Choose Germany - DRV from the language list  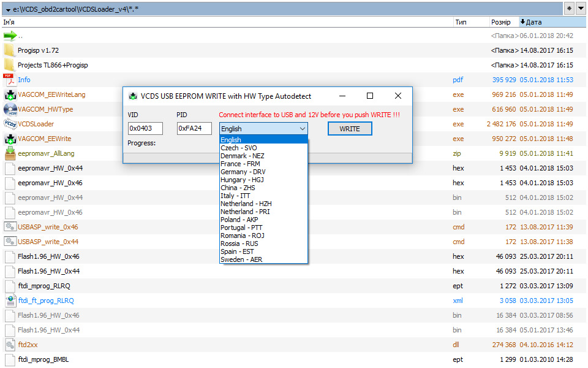coord(263,172)
